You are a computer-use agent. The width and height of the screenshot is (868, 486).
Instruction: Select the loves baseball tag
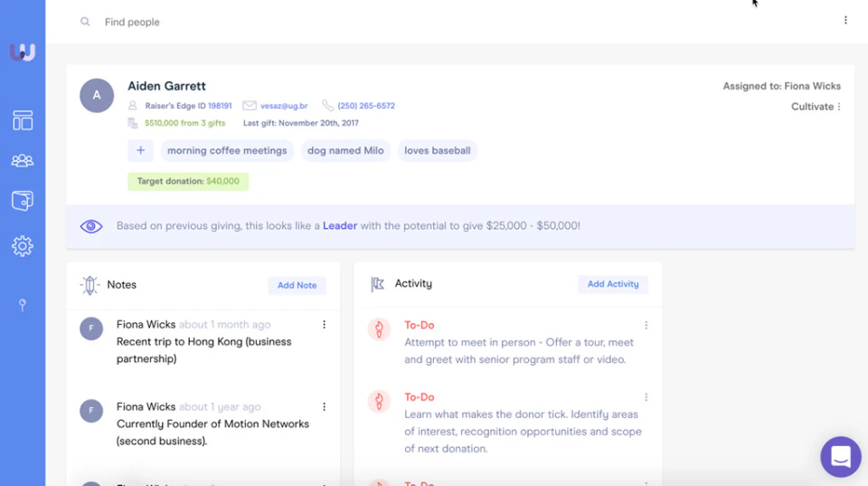438,151
